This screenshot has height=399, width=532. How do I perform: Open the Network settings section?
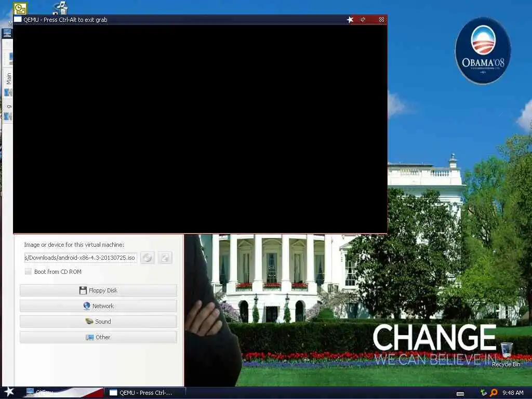(98, 306)
